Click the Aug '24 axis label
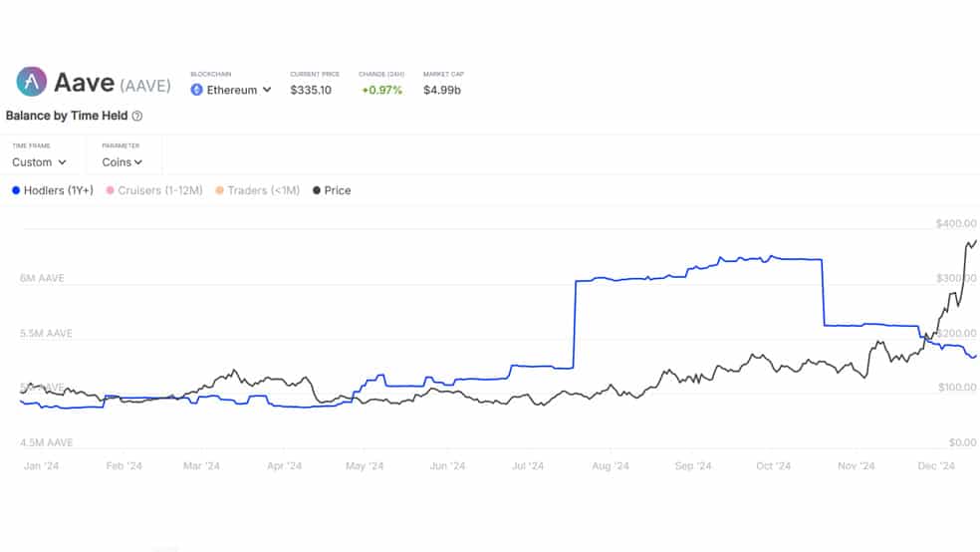The width and height of the screenshot is (980, 552). coord(610,465)
